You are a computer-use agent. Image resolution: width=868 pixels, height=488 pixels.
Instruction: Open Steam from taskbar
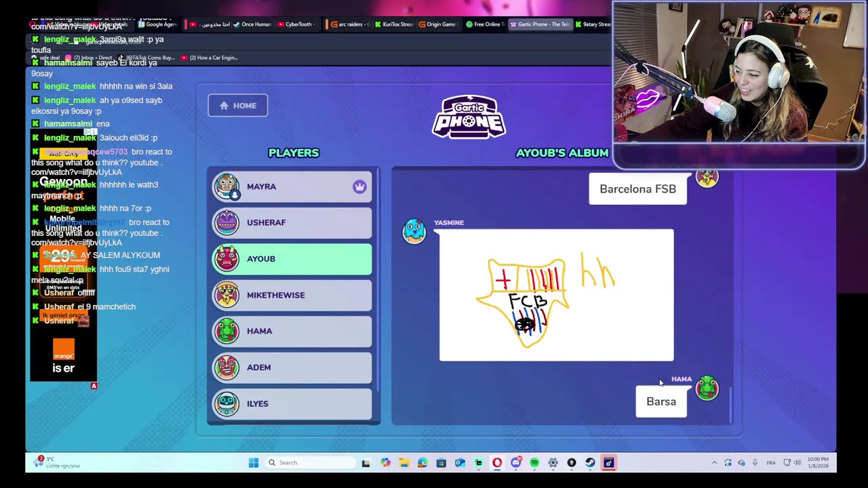pyautogui.click(x=590, y=463)
